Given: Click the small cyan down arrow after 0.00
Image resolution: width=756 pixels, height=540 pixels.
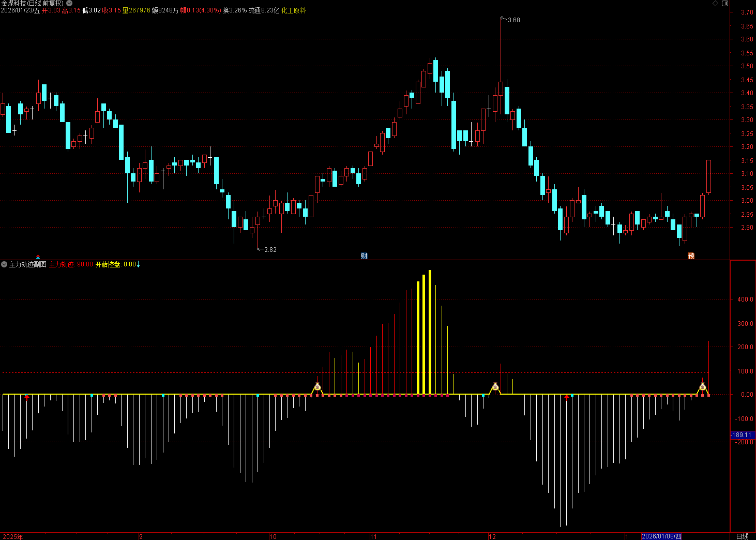Looking at the screenshot, I should click(138, 264).
